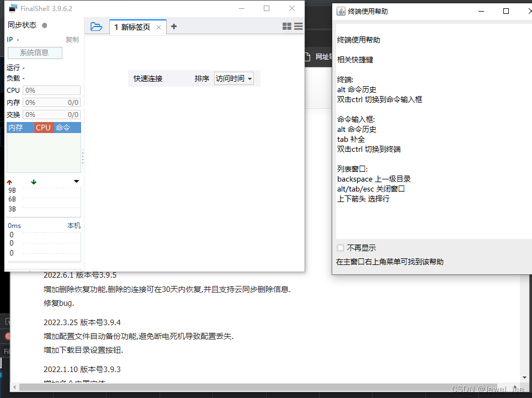The image size is (532, 398).
Task: Click the '2022.3.25 版本号3.9.4' changelog heading
Action: [82, 322]
